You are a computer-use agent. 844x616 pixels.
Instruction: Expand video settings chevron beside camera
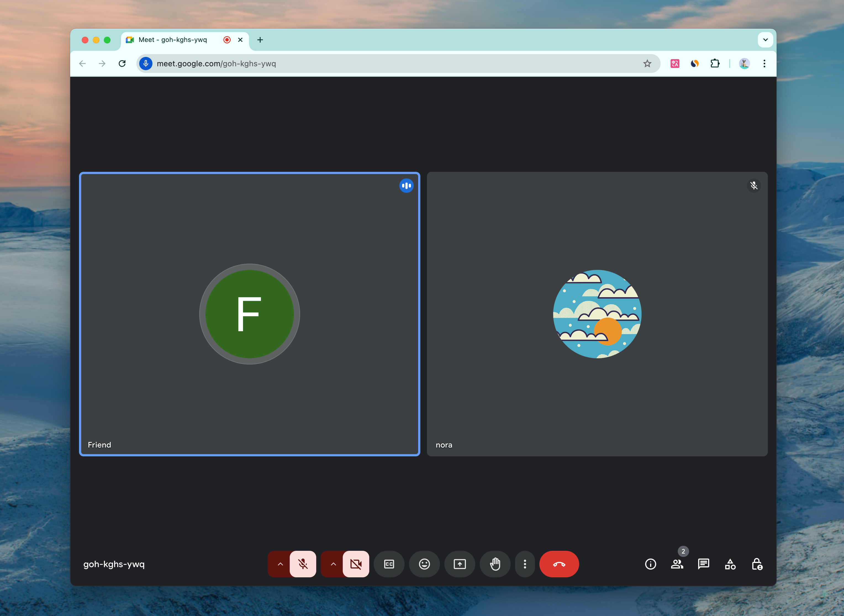(333, 564)
